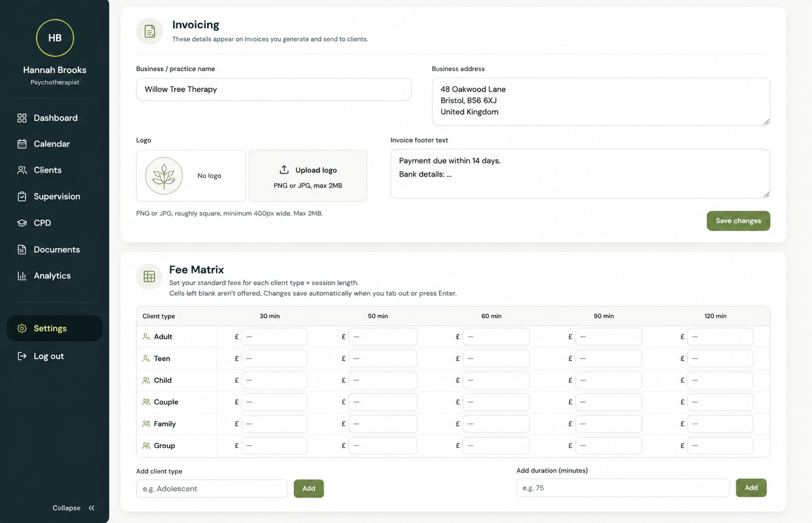Click the Documents file icon

point(22,250)
